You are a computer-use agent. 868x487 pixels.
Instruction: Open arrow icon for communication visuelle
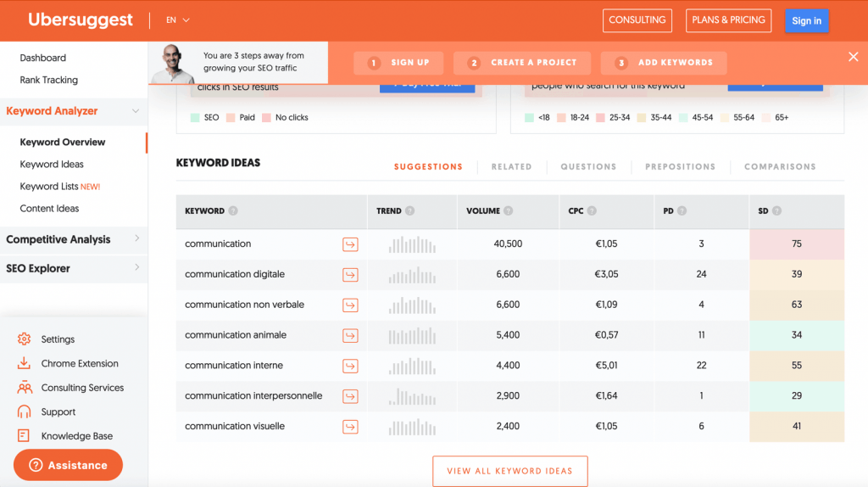click(x=350, y=427)
